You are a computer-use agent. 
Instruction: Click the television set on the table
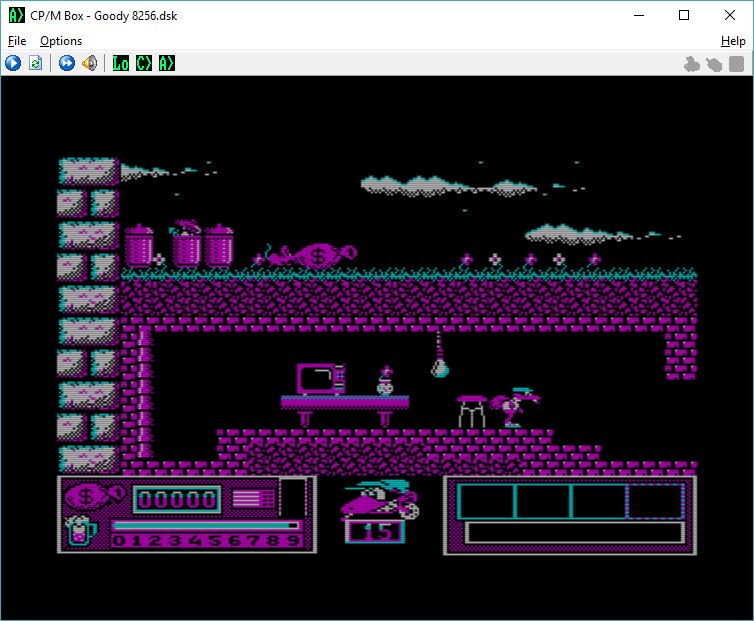[x=321, y=379]
